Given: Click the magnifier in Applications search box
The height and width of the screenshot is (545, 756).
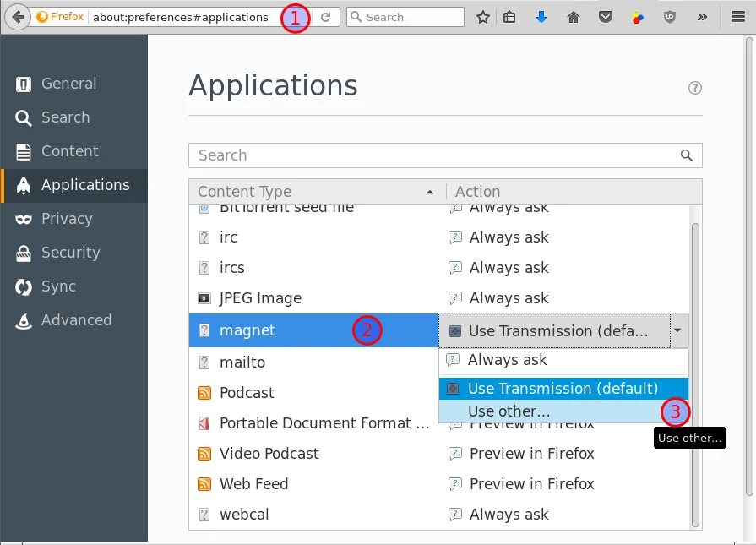Looking at the screenshot, I should (x=686, y=155).
